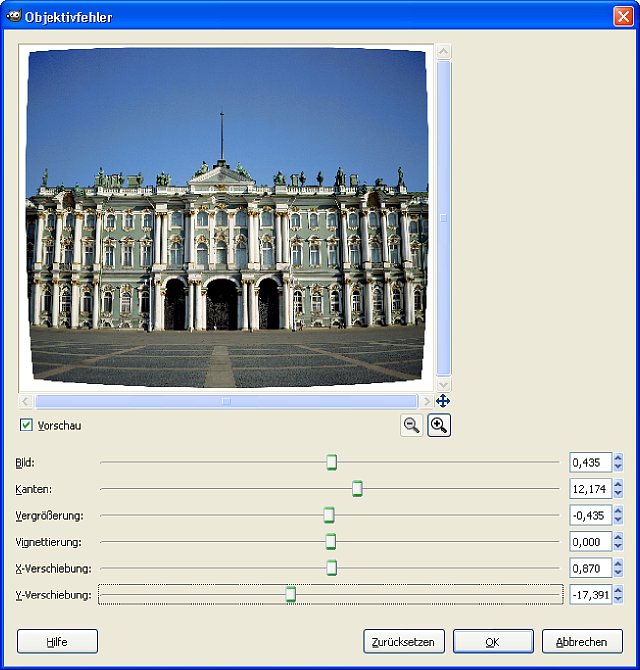This screenshot has height=670, width=640.
Task: Decrease Y-Verschiebung value with down arrow
Action: tap(618, 599)
